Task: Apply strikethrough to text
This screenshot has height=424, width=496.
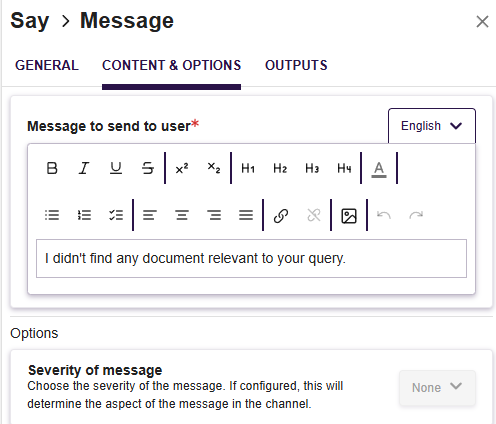Action: (148, 168)
